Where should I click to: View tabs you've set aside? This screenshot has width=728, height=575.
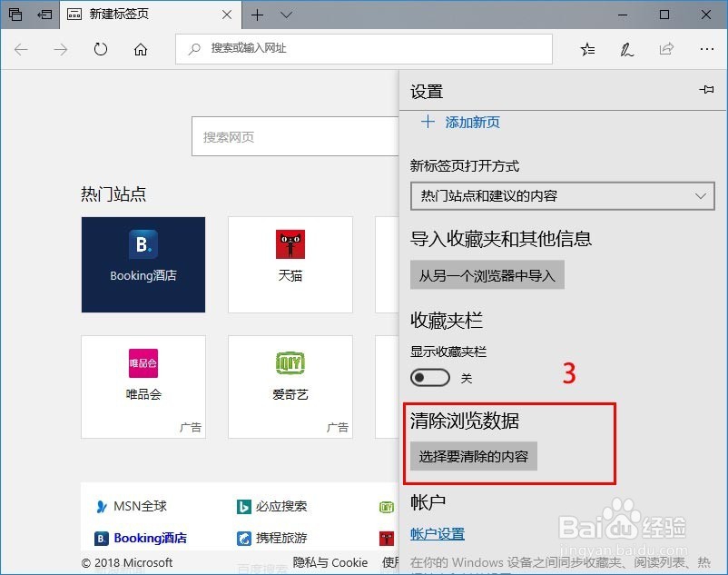44,15
